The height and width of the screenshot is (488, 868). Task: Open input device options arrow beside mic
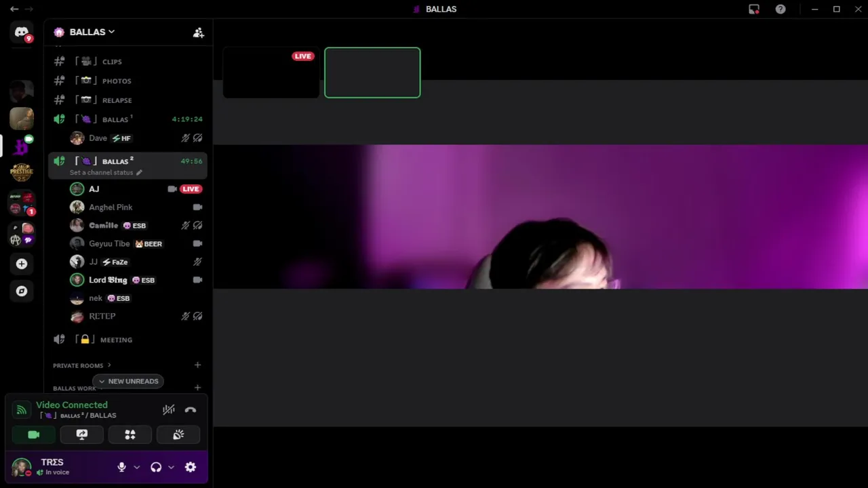click(x=136, y=467)
